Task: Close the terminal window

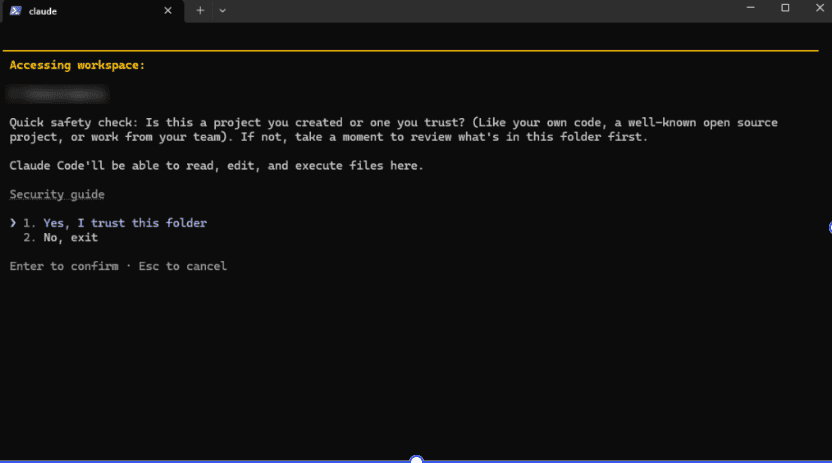Action: [819, 8]
